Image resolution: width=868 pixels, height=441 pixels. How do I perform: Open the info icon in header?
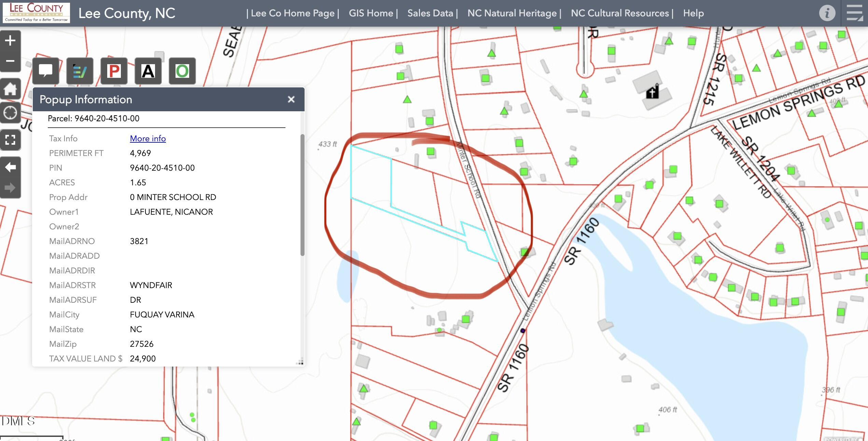tap(827, 13)
